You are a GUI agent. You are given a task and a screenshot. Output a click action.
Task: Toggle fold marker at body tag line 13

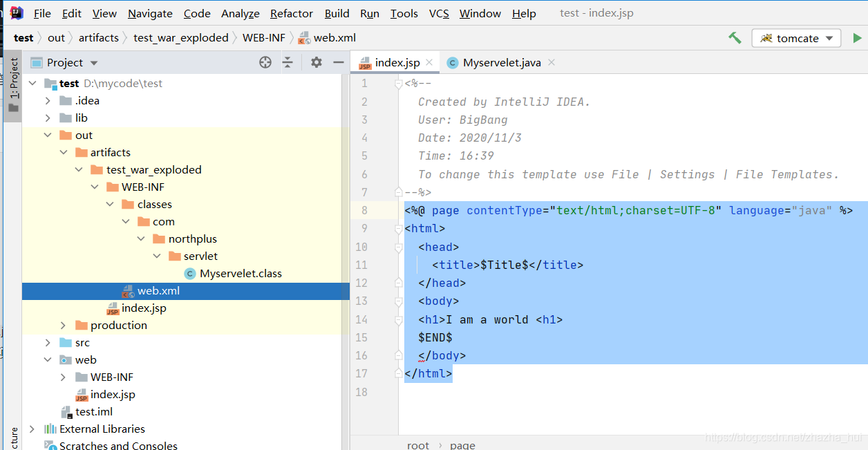(398, 301)
